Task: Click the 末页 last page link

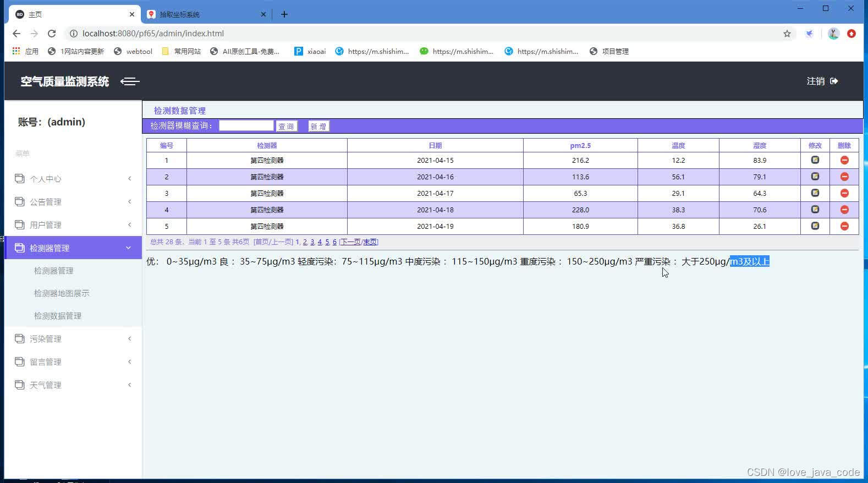Action: [x=370, y=242]
